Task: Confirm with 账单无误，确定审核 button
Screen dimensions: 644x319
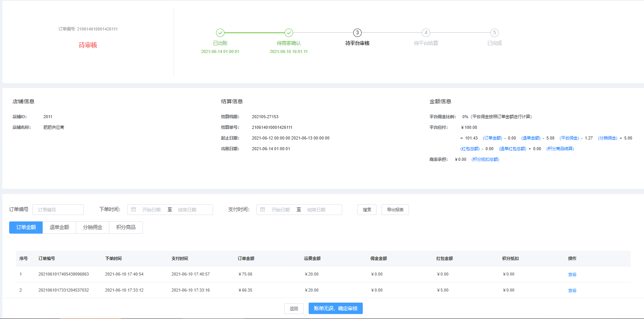Action: pyautogui.click(x=335, y=308)
